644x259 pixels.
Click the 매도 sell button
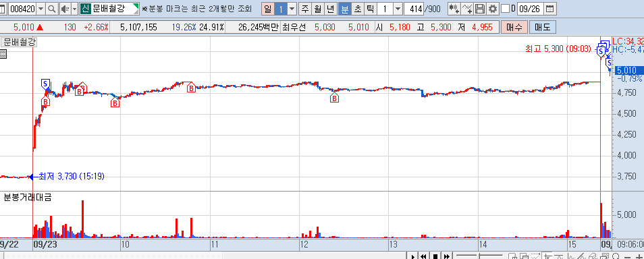coord(543,28)
